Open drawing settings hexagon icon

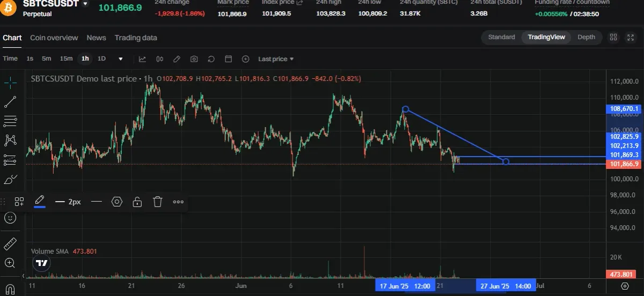(117, 202)
